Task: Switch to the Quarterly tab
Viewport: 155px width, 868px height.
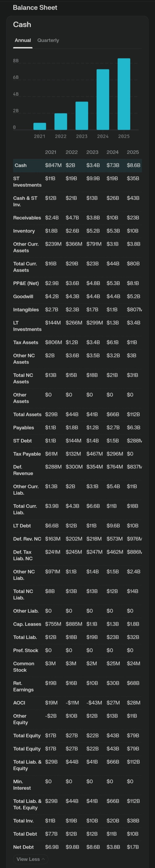Action: [48, 40]
